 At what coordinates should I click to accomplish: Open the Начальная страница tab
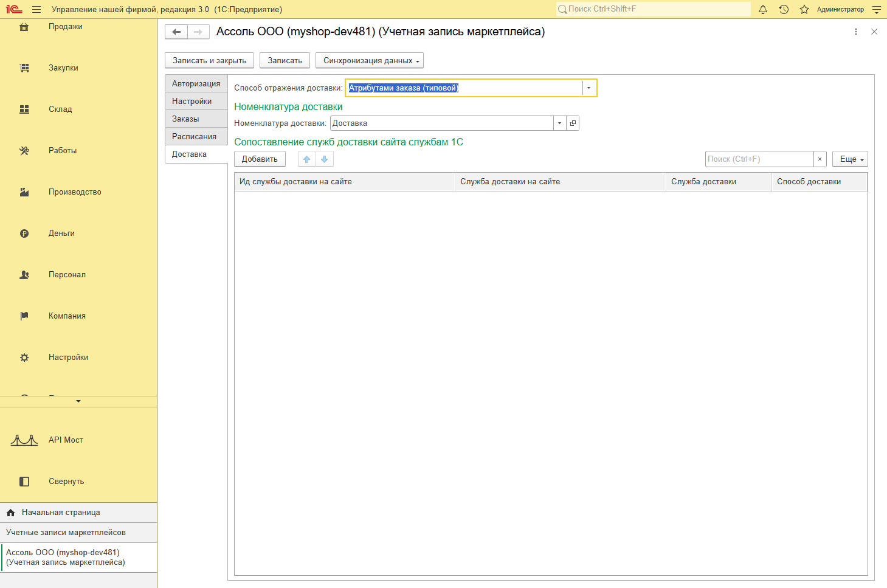pos(78,513)
